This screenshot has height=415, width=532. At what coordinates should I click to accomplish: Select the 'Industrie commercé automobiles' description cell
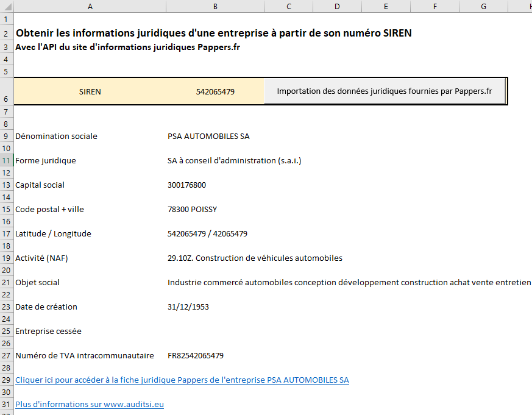(x=349, y=283)
